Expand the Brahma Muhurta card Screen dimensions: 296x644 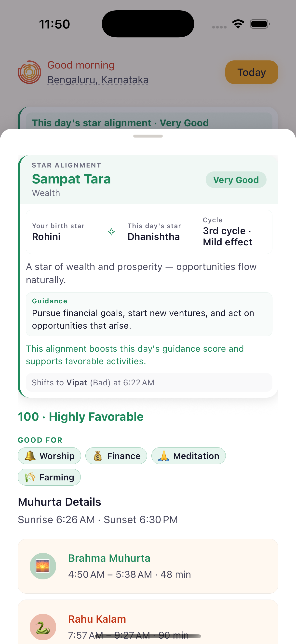pyautogui.click(x=148, y=567)
